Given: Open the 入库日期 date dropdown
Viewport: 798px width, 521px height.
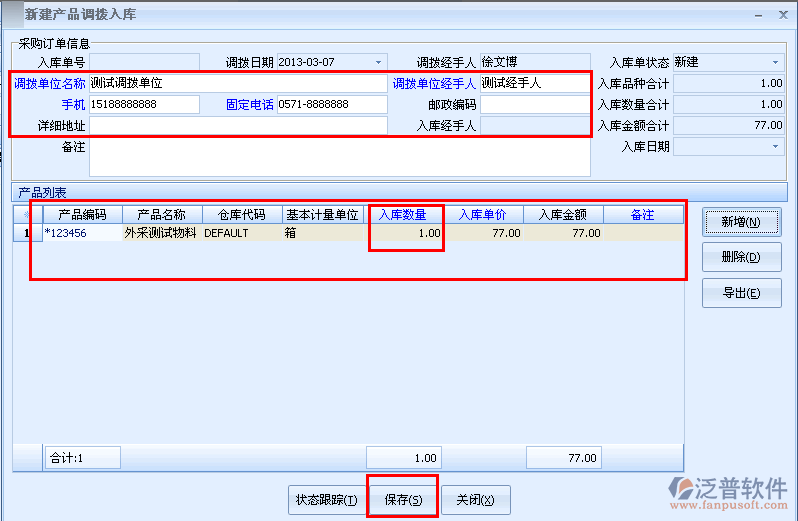Looking at the screenshot, I should point(775,147).
